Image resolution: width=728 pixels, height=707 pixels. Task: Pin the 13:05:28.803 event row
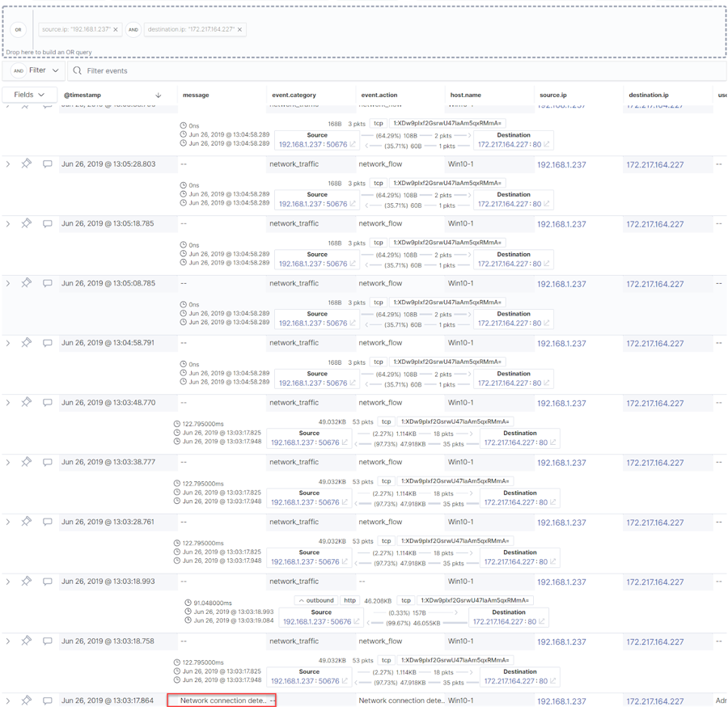tap(27, 164)
